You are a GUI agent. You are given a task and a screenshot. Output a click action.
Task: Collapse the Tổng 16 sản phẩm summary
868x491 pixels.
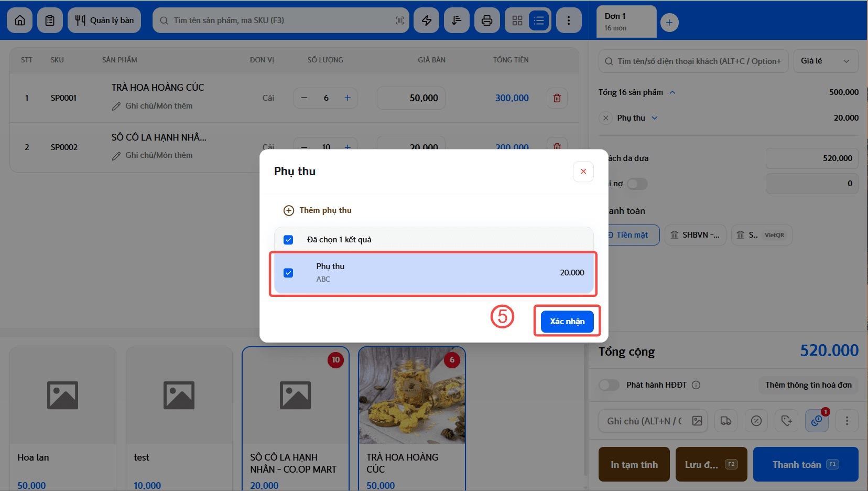tap(672, 92)
